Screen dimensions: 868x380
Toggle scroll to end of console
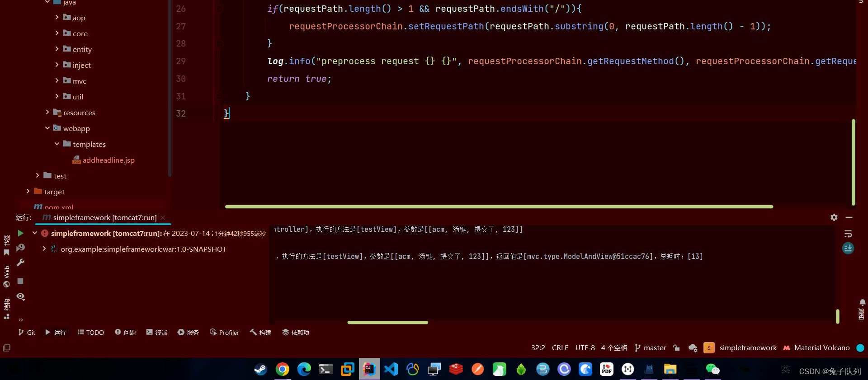pyautogui.click(x=848, y=248)
